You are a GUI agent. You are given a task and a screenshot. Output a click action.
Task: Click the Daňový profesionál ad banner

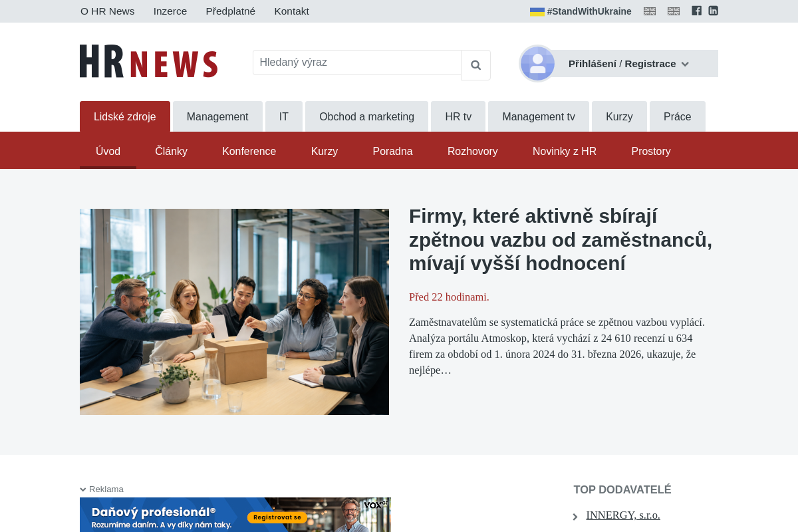point(235,515)
